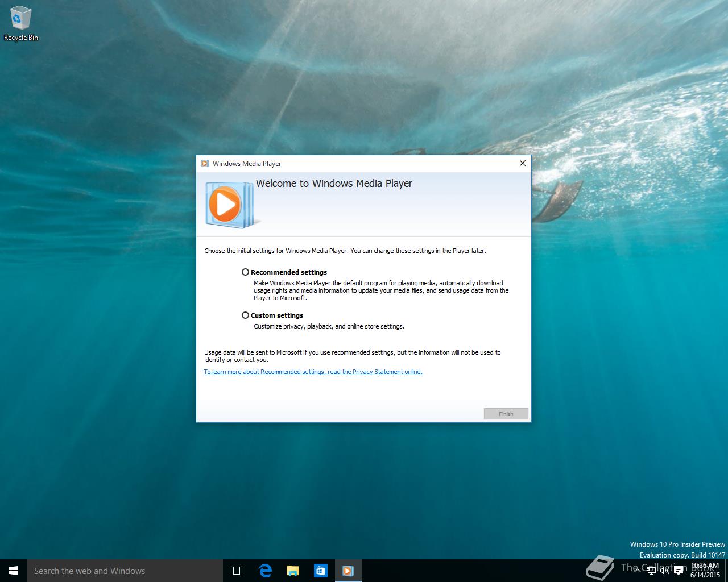Open the Store app from the taskbar
The height and width of the screenshot is (582, 728).
point(321,571)
